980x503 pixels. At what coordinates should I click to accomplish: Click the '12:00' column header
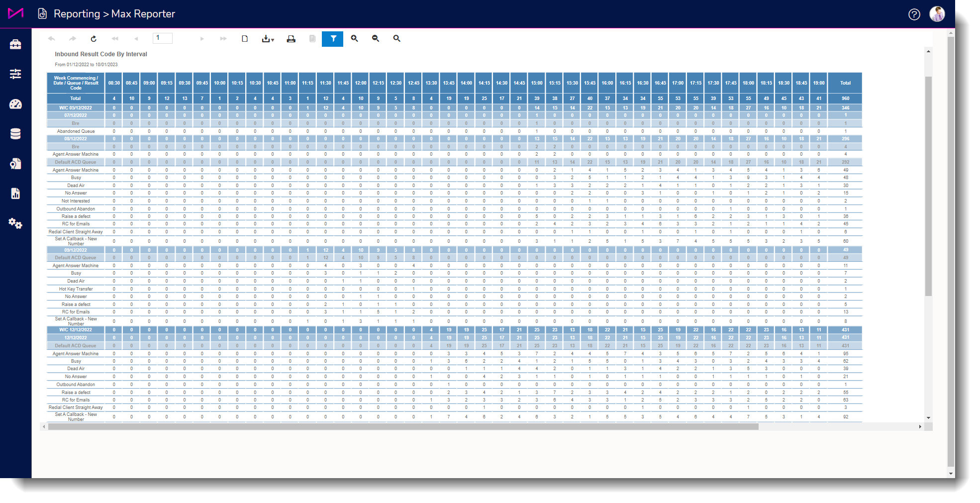coord(361,83)
